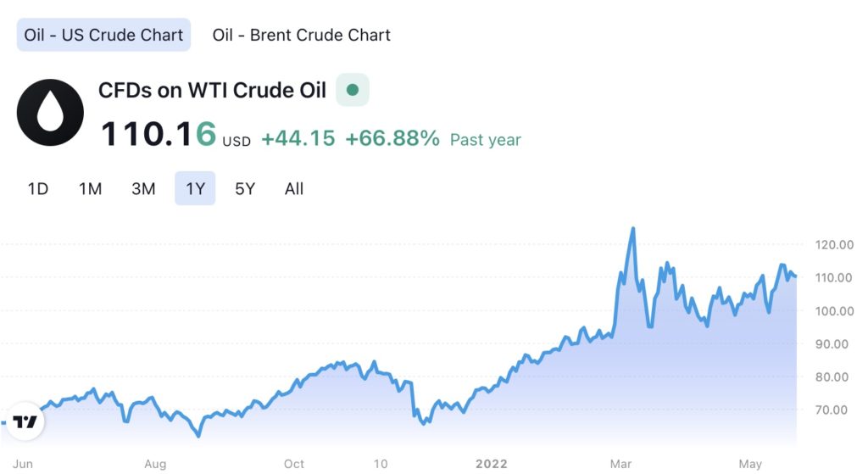Click the March price peak on chart
This screenshot has width=868, height=474.
pyautogui.click(x=632, y=229)
